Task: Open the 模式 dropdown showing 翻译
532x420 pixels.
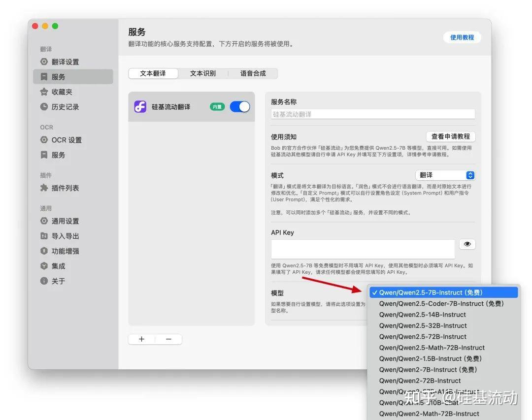Action: (x=445, y=175)
